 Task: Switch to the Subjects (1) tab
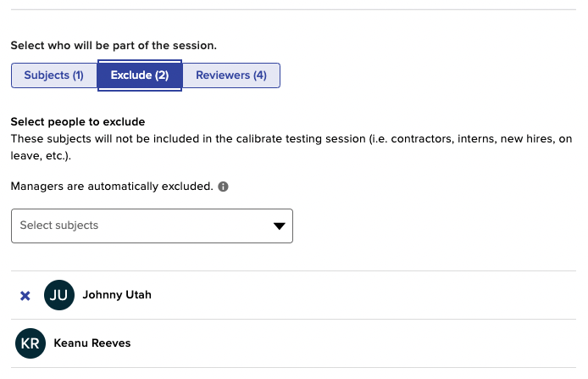point(54,75)
